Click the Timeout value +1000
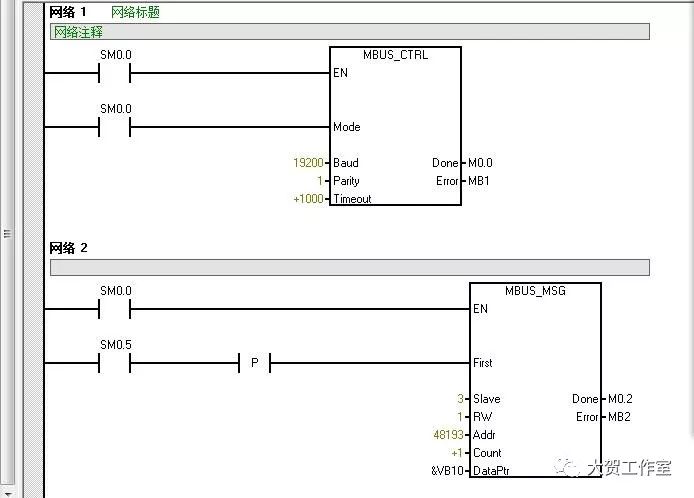Viewport: 694px width, 498px height. point(308,199)
